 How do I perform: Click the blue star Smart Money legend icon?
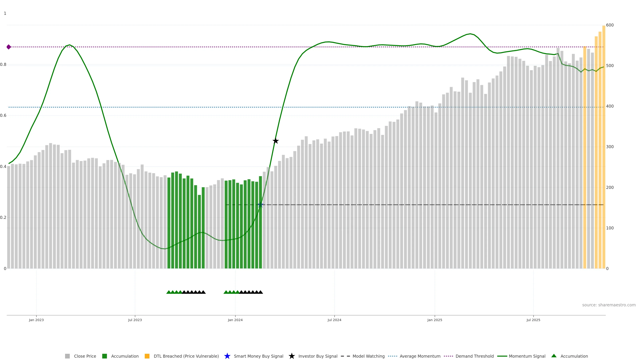point(227,356)
